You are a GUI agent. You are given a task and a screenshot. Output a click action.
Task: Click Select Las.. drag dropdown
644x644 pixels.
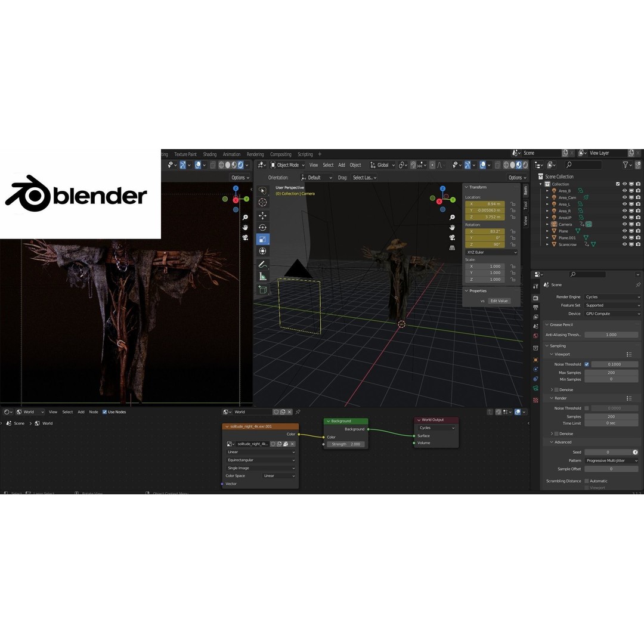(364, 178)
